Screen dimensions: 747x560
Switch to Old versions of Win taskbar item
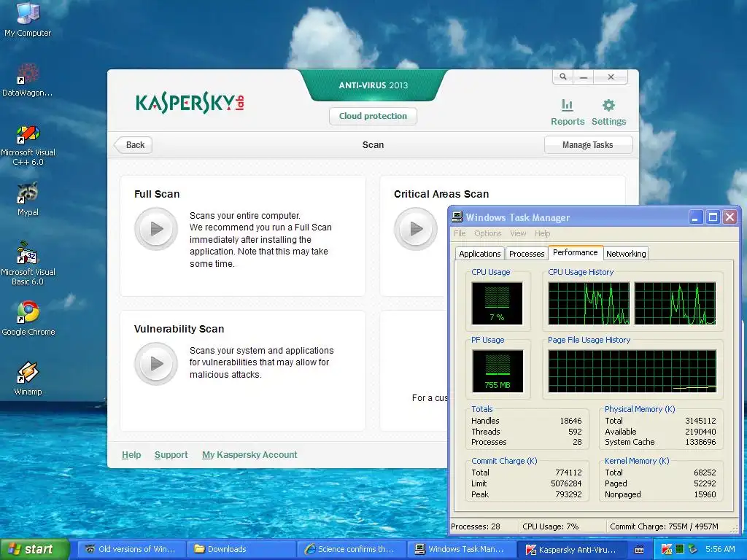(x=130, y=549)
